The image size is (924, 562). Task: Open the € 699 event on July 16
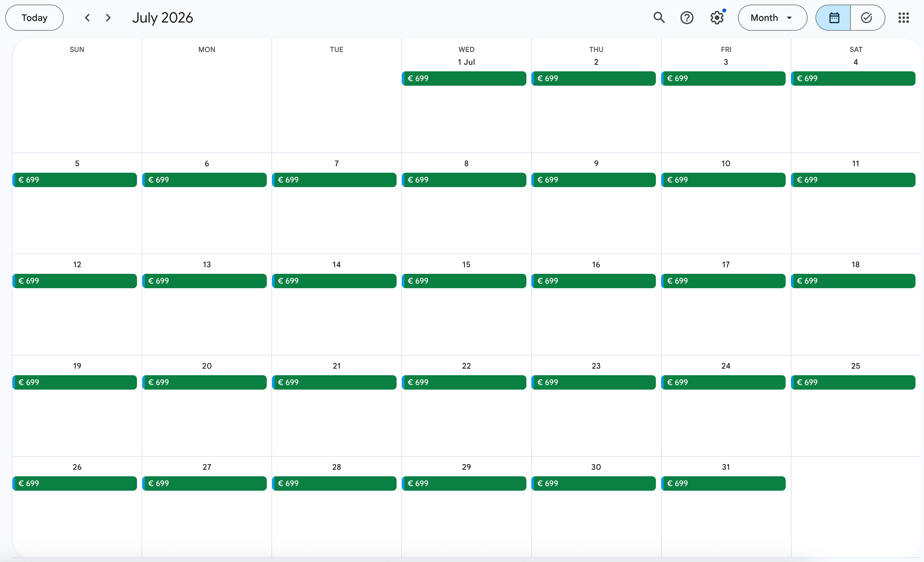click(x=594, y=281)
